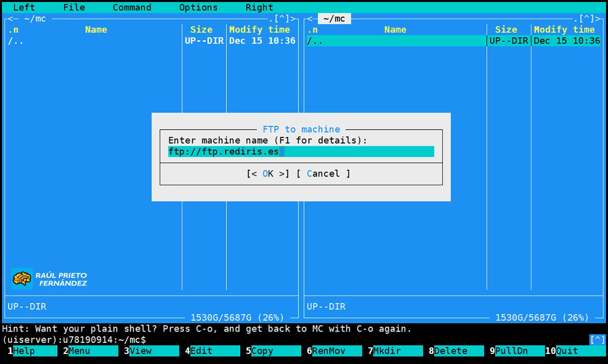Cancel the FTP to machine dialog
Image resolution: width=608 pixels, height=364 pixels.
pyautogui.click(x=323, y=174)
